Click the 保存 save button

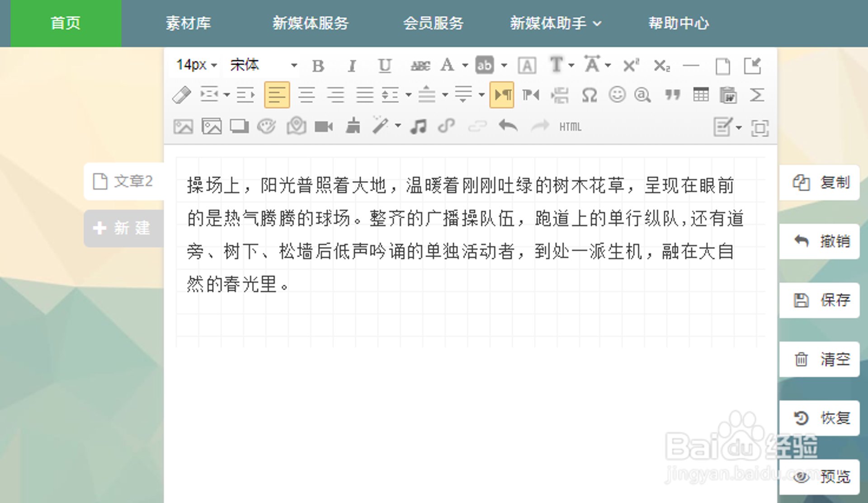pyautogui.click(x=820, y=300)
